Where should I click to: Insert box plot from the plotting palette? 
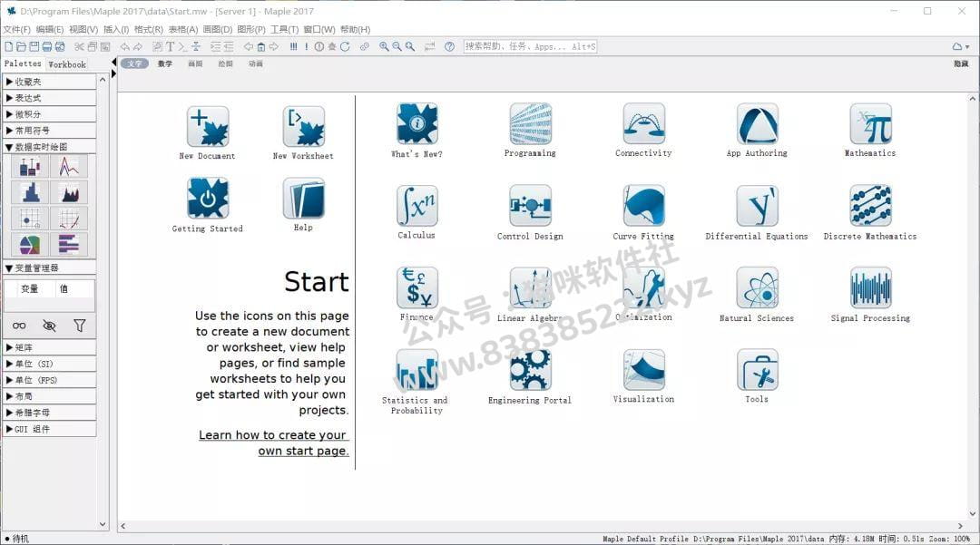click(x=30, y=167)
